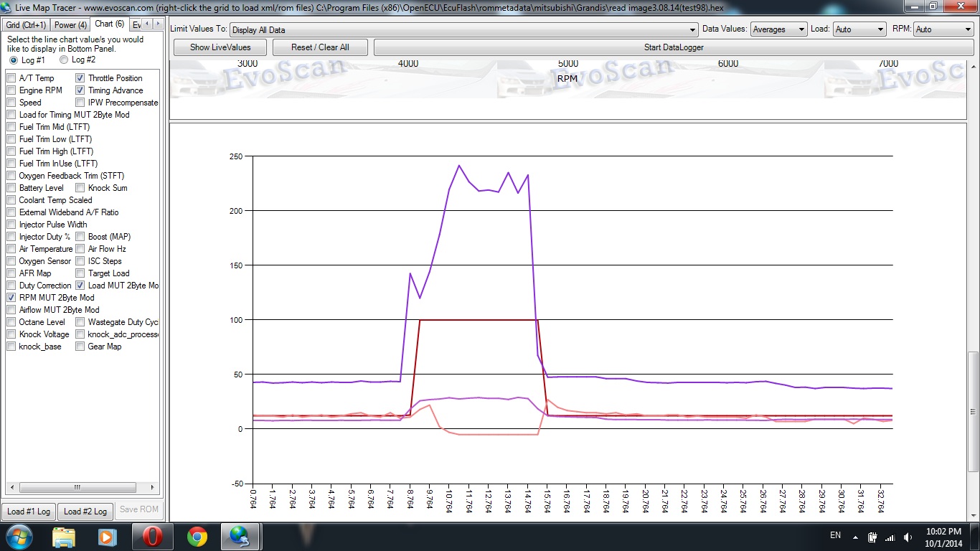Click the Reset / Clear All button
980x551 pixels.
(320, 47)
